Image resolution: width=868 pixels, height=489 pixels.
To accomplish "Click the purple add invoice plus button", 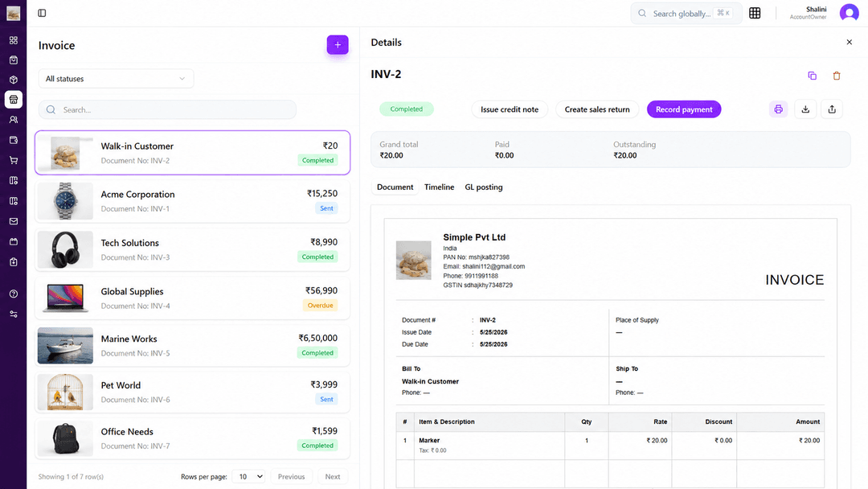I will pos(337,45).
